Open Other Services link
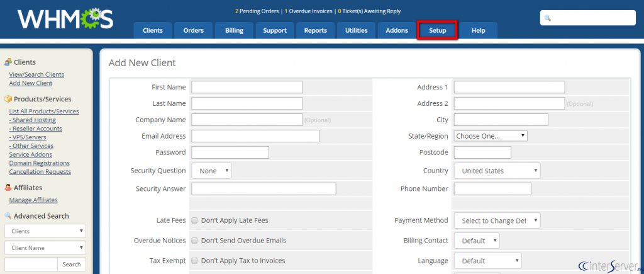644x274 pixels. [31, 146]
